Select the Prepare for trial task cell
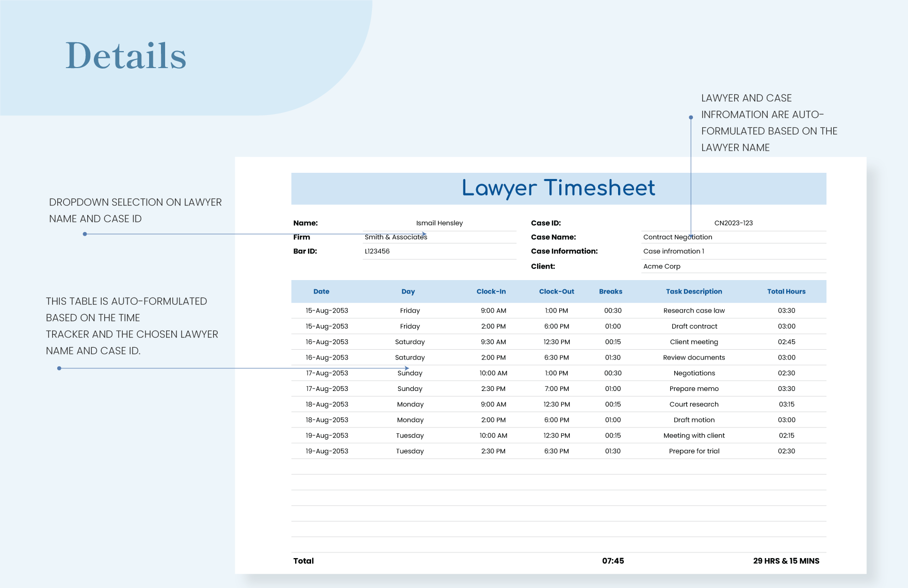The height and width of the screenshot is (588, 908). tap(694, 451)
